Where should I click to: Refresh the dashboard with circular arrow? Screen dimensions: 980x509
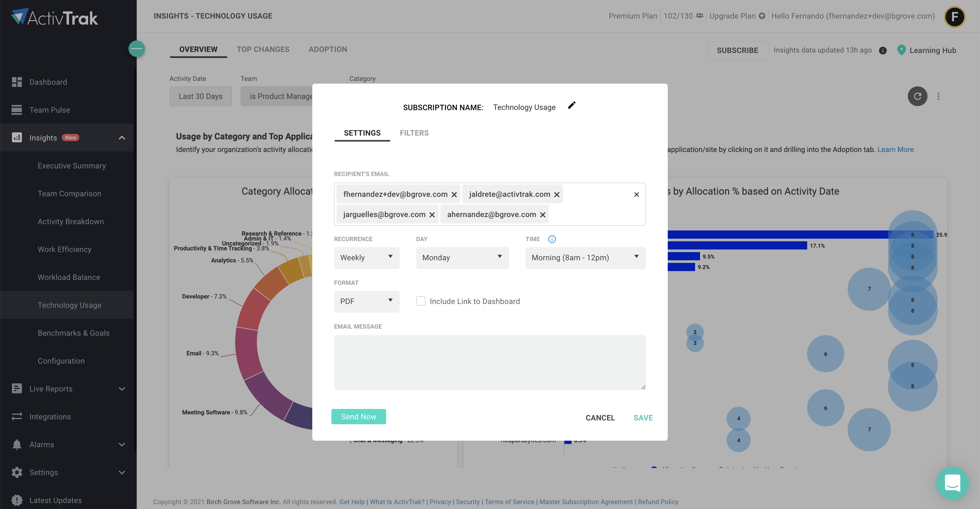point(917,96)
